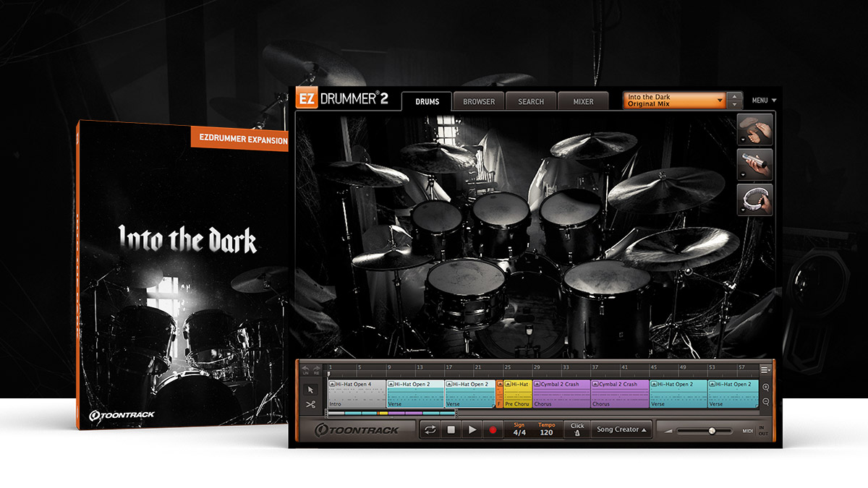Select the orange F fill clip
Image resolution: width=868 pixels, height=488 pixels.
(x=500, y=394)
